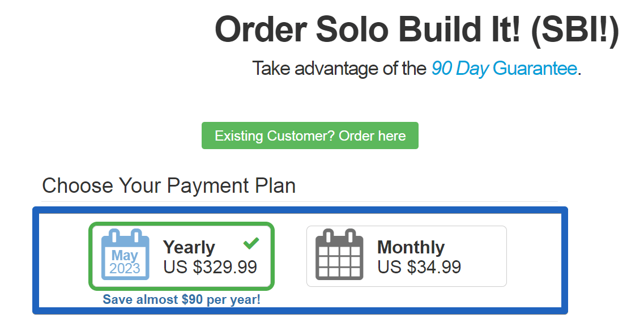Click Existing Customer? Order here button

click(x=310, y=136)
